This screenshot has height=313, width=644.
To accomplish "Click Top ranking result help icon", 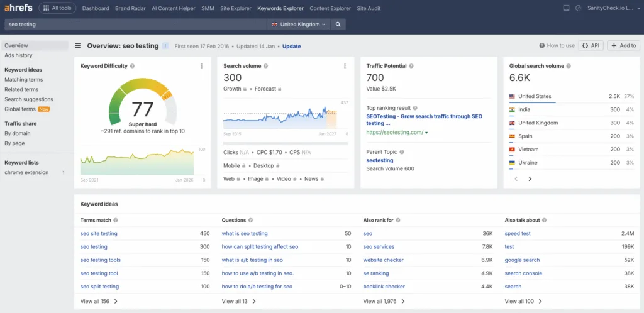I will click(415, 108).
